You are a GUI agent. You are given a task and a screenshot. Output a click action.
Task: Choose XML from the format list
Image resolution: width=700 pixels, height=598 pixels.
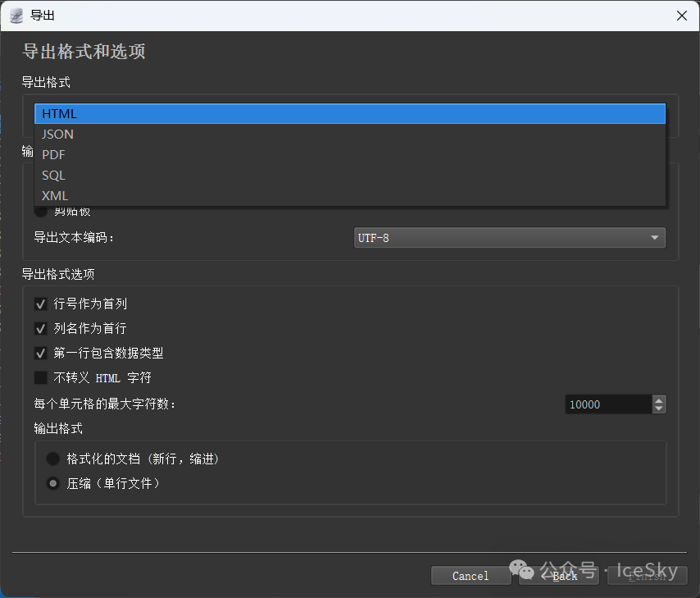pos(55,196)
